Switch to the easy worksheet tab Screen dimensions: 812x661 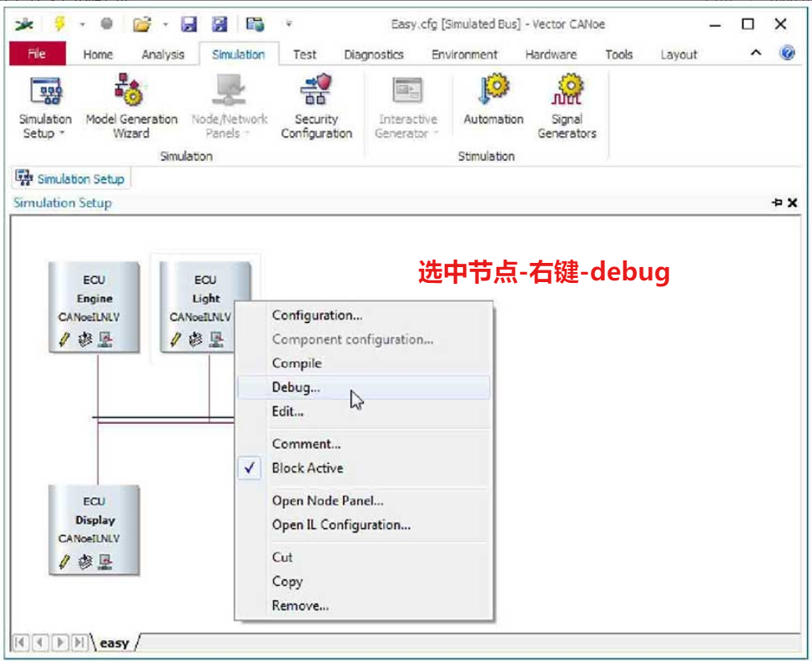tap(115, 643)
